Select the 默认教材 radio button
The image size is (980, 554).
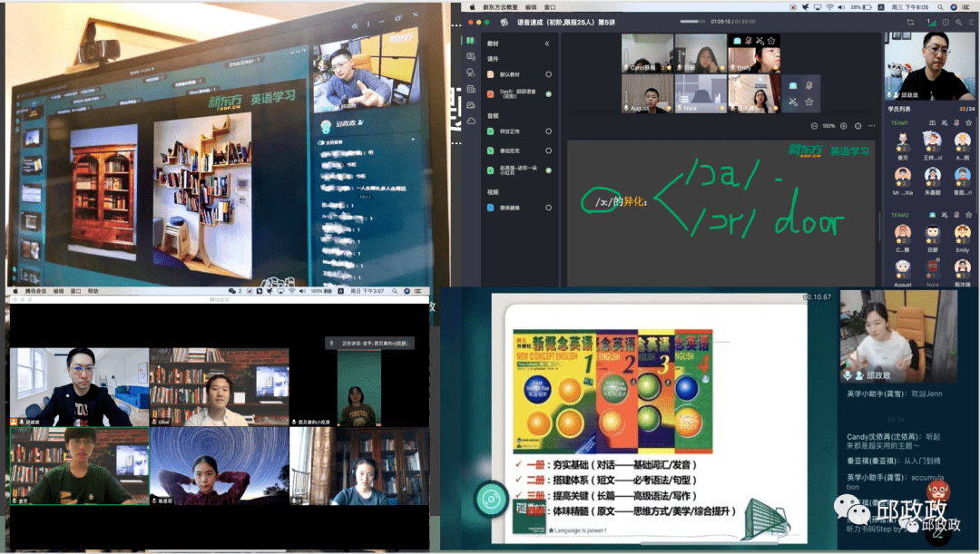coord(548,74)
